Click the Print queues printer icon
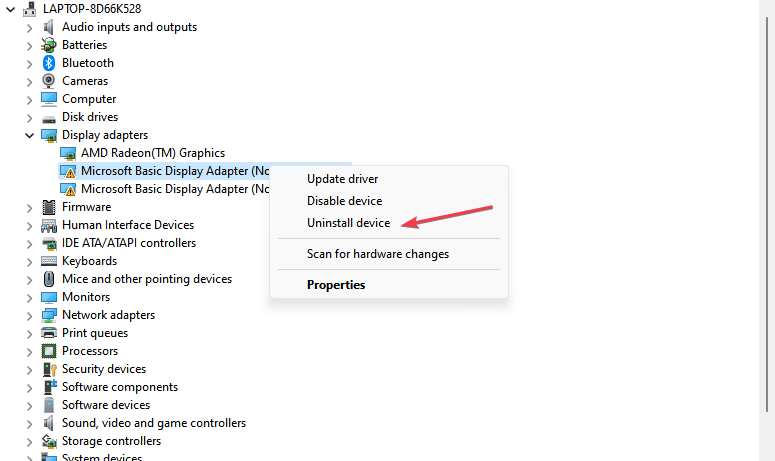 pos(48,333)
